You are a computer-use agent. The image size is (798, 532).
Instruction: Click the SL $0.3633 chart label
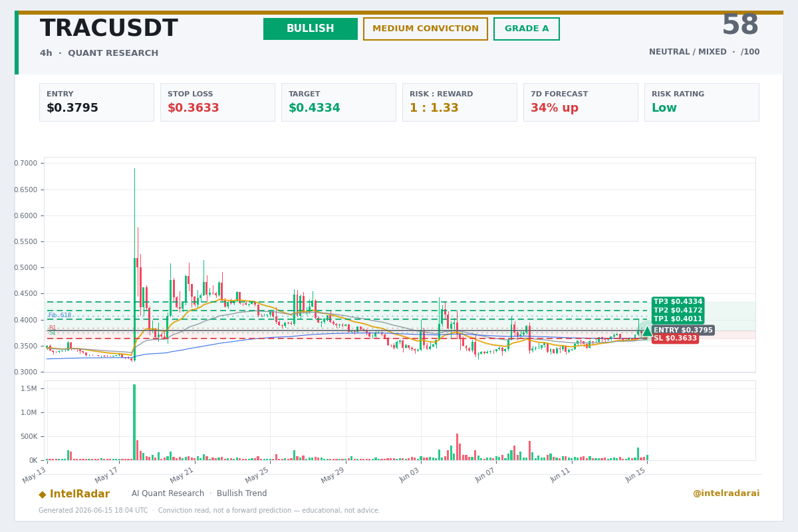[x=675, y=338]
